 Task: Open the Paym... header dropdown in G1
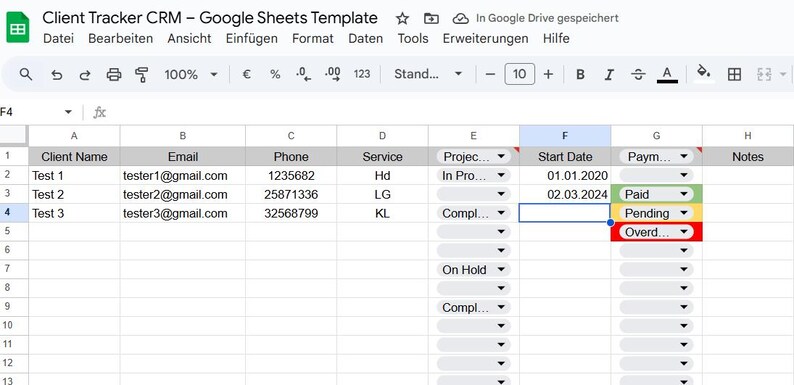[x=656, y=157]
